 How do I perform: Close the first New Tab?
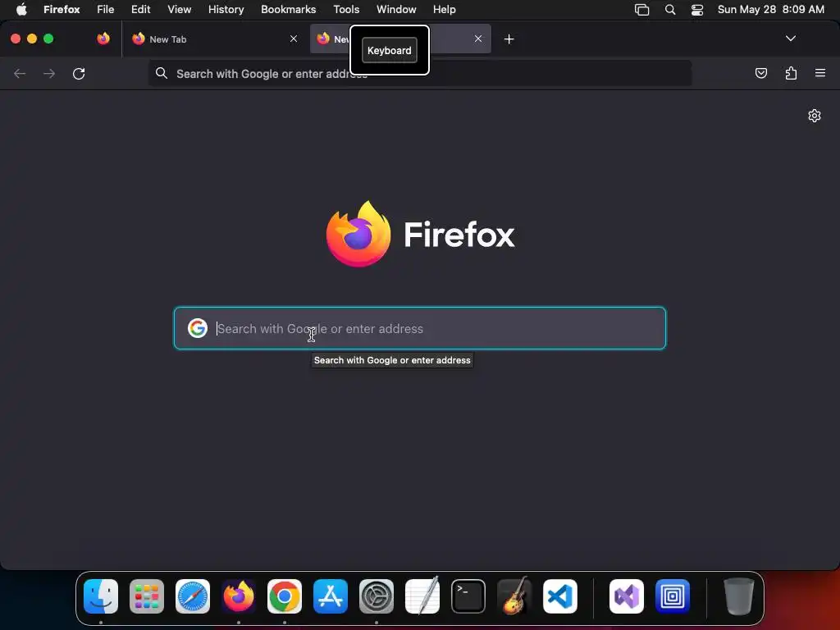tap(294, 39)
